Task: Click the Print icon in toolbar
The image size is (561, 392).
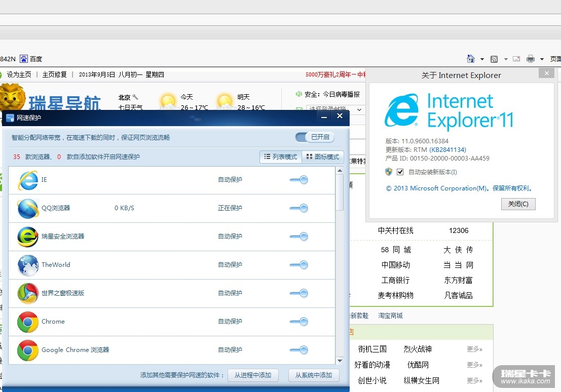Action: tap(531, 59)
